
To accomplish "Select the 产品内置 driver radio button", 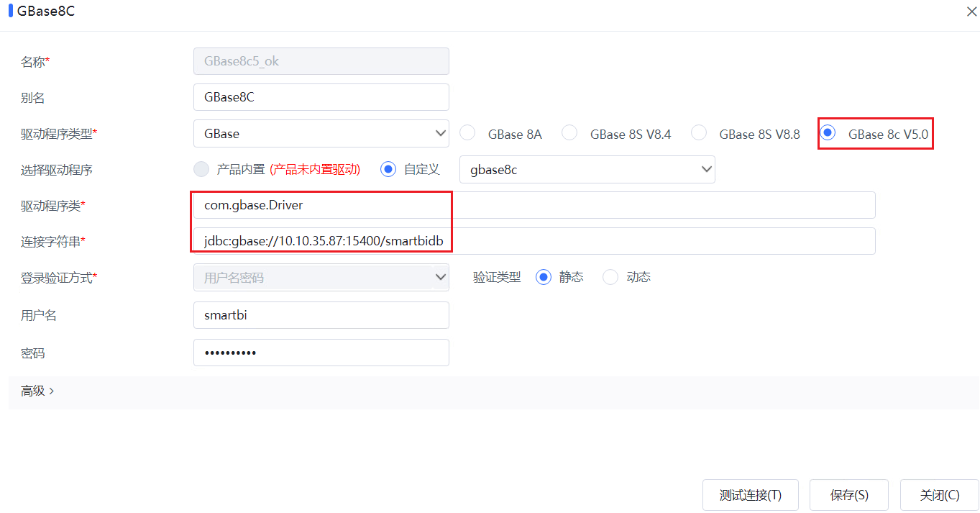I will click(x=201, y=170).
